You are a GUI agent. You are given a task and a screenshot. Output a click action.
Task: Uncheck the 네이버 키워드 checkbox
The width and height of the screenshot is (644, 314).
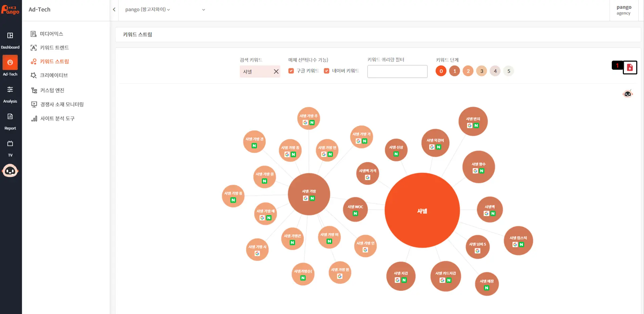tap(327, 71)
